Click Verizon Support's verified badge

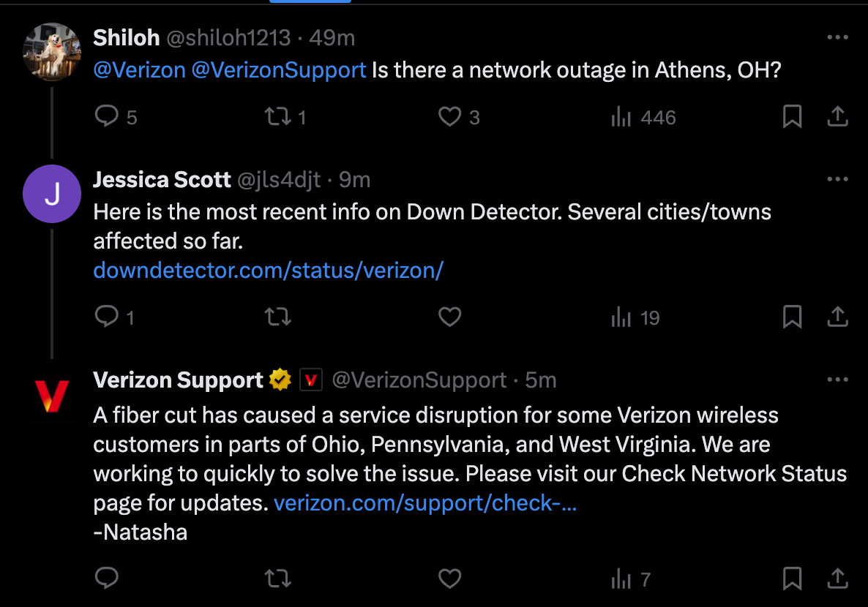click(279, 379)
